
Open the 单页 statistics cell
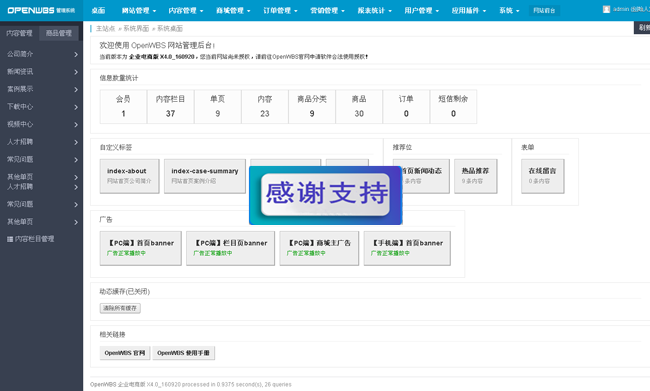pos(218,107)
